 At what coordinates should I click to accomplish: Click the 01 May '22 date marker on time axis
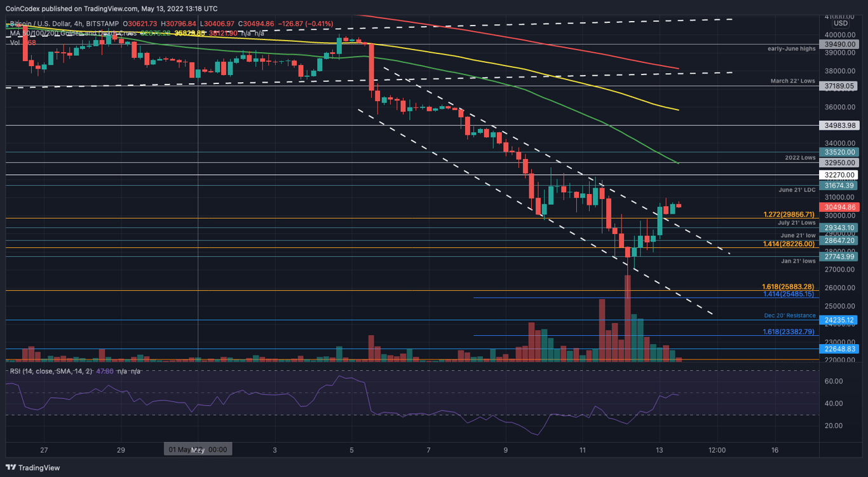click(198, 450)
